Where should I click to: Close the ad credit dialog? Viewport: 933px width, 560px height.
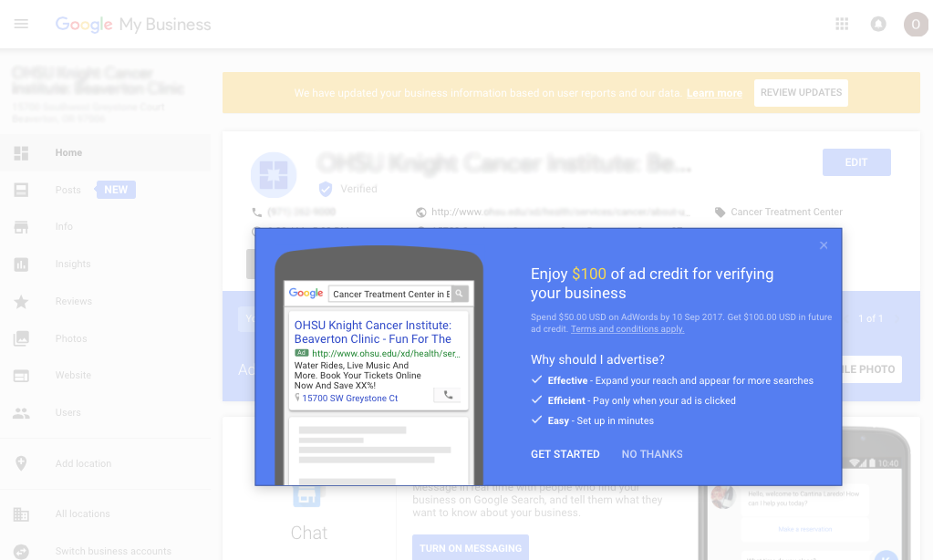(x=824, y=245)
